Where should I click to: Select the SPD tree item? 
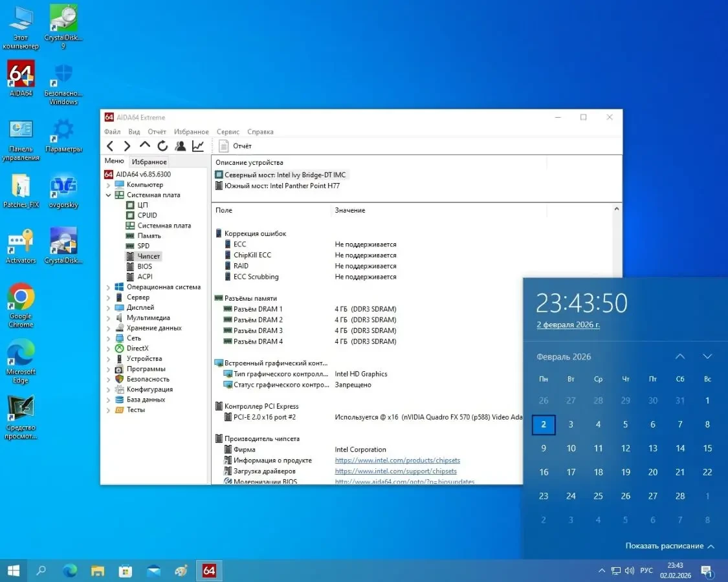144,246
